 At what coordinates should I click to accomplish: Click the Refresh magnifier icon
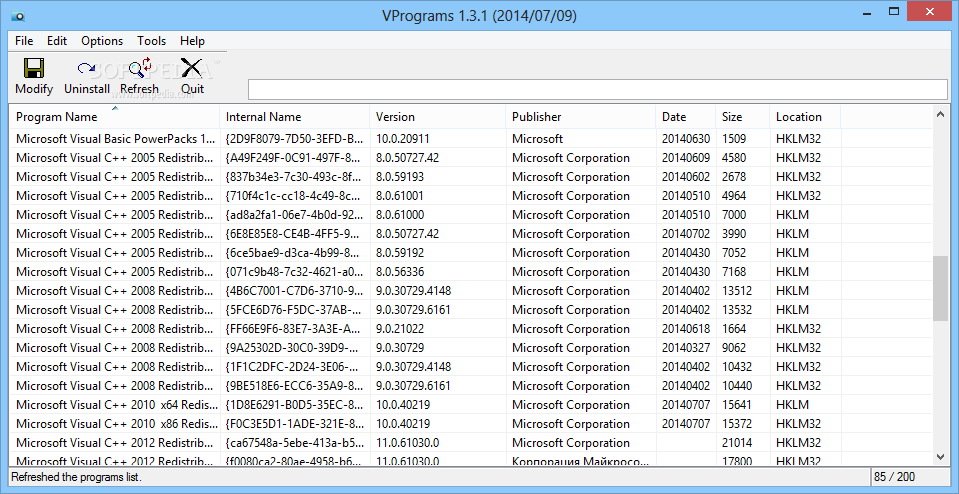pyautogui.click(x=139, y=68)
